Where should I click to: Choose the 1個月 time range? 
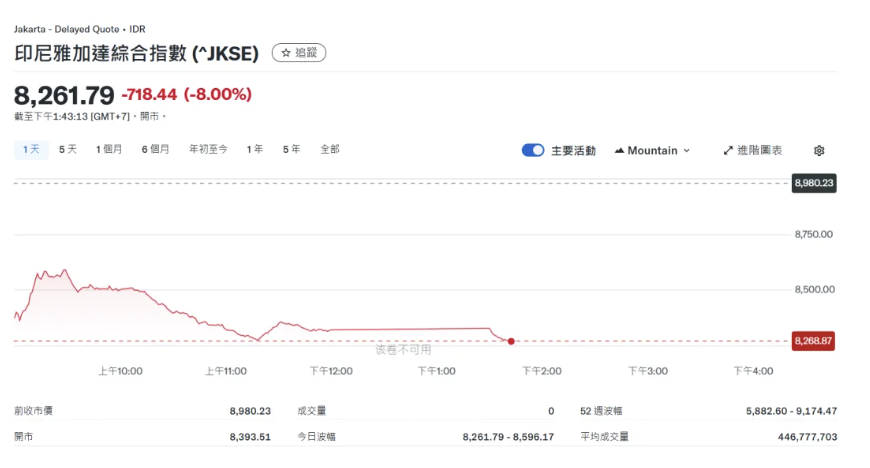point(108,149)
